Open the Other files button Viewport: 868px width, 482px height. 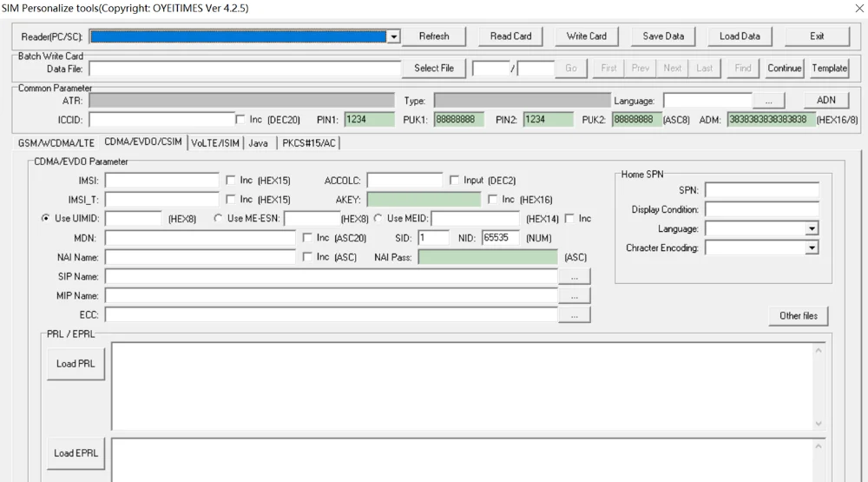799,316
